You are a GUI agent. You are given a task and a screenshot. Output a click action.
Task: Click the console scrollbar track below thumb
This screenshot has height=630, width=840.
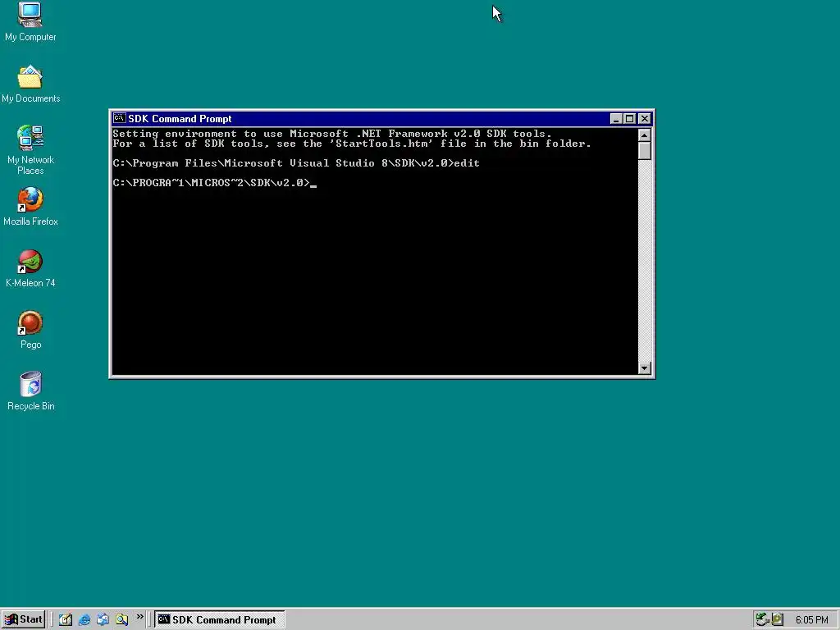coord(645,260)
